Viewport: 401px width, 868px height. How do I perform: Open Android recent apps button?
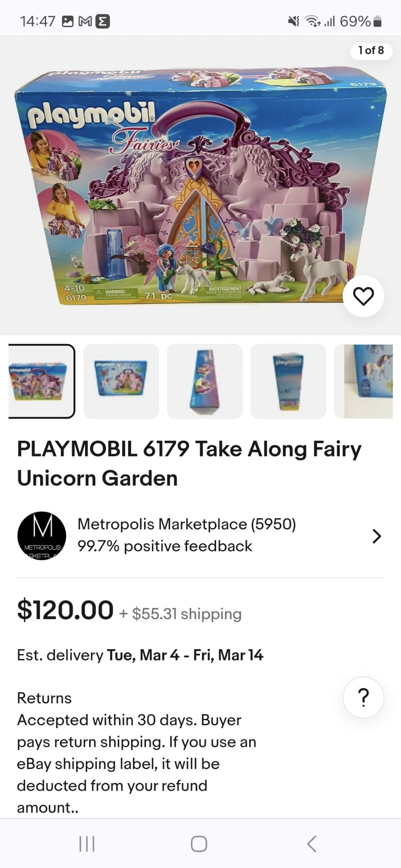(x=87, y=844)
